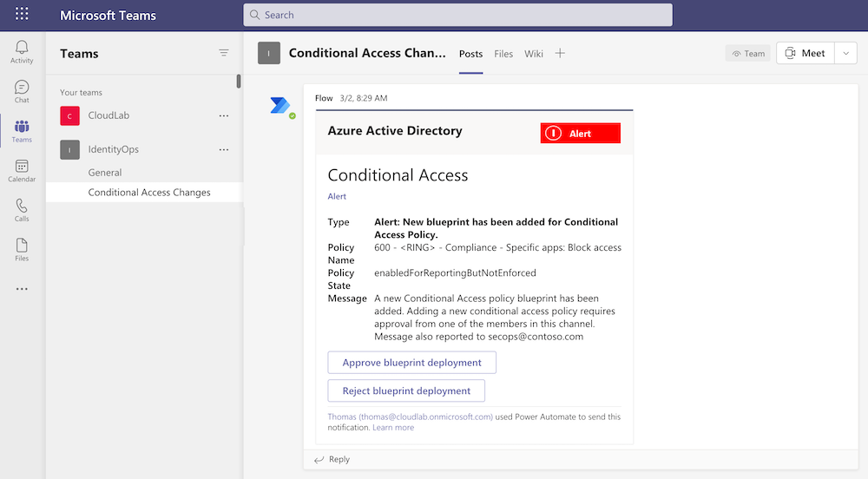Click the search magnifier icon
Image resolution: width=868 pixels, height=479 pixels.
point(254,15)
